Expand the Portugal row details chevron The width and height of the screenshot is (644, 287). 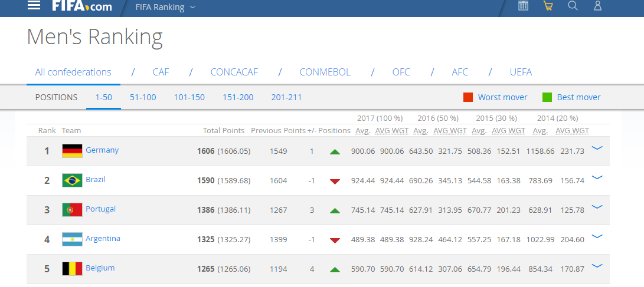coord(597,207)
